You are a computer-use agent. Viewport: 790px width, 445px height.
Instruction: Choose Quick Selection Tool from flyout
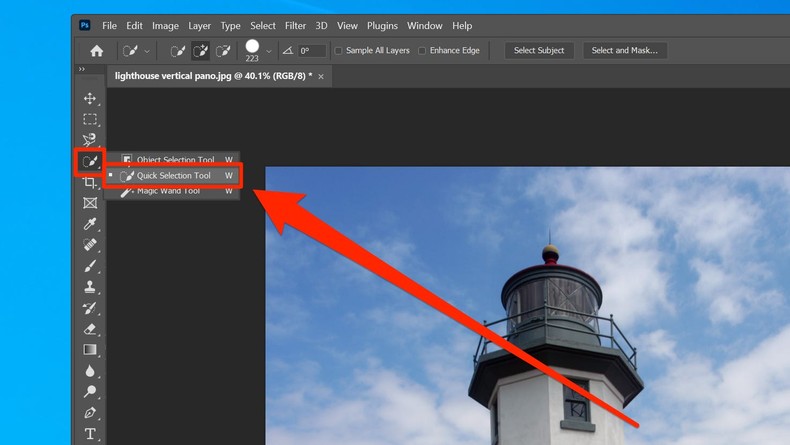tap(174, 176)
